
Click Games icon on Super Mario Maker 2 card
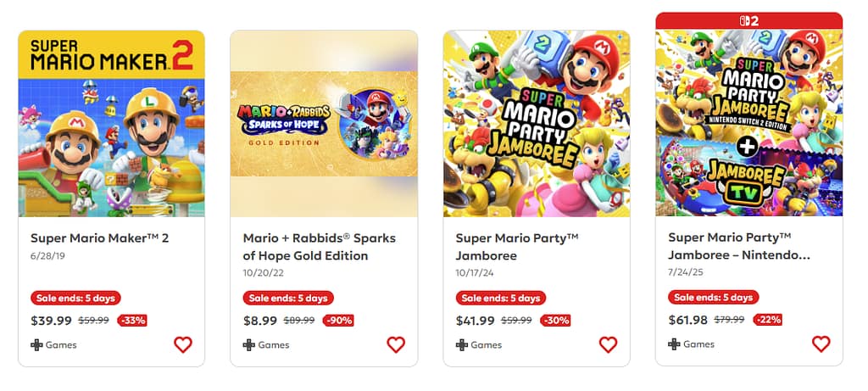tap(36, 345)
